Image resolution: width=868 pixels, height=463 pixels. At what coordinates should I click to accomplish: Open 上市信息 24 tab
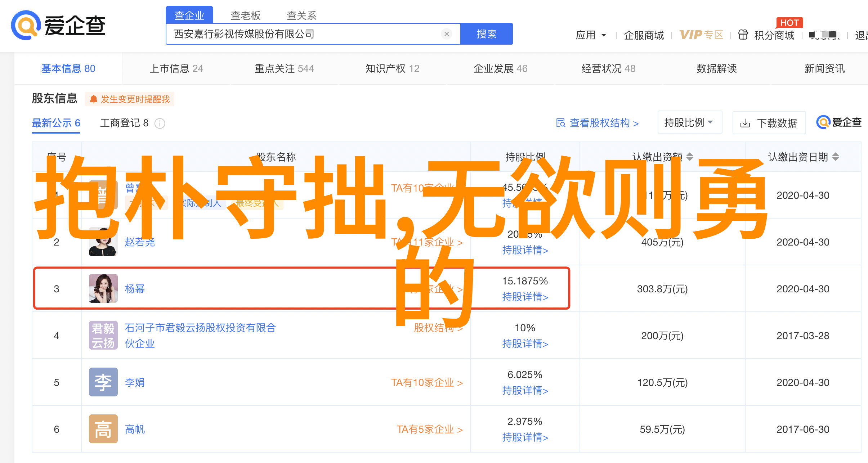176,68
